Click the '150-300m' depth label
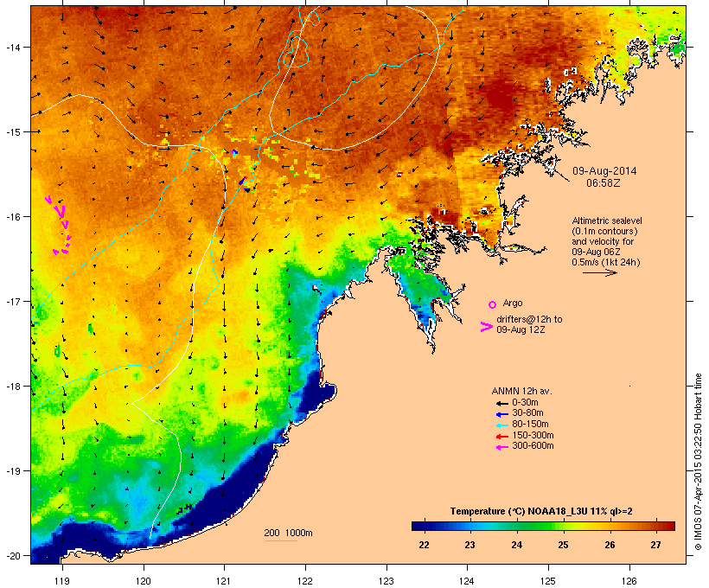 (x=533, y=435)
